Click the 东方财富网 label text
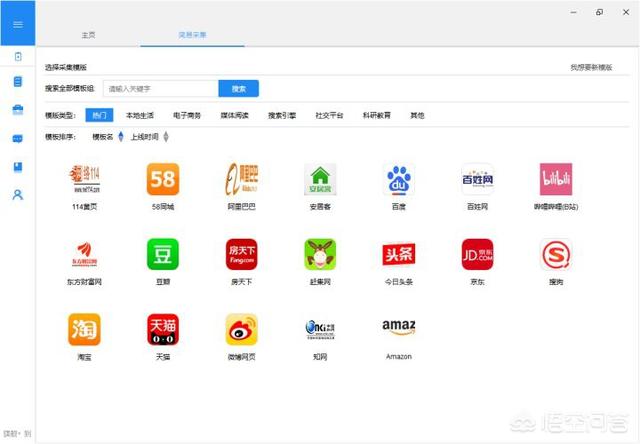This screenshot has height=444, width=640. point(84,282)
